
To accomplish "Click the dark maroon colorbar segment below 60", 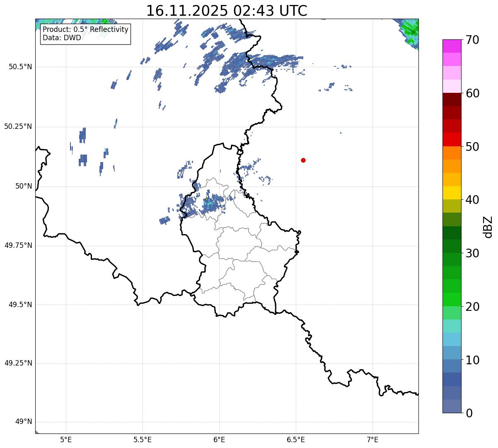I will click(x=452, y=99).
